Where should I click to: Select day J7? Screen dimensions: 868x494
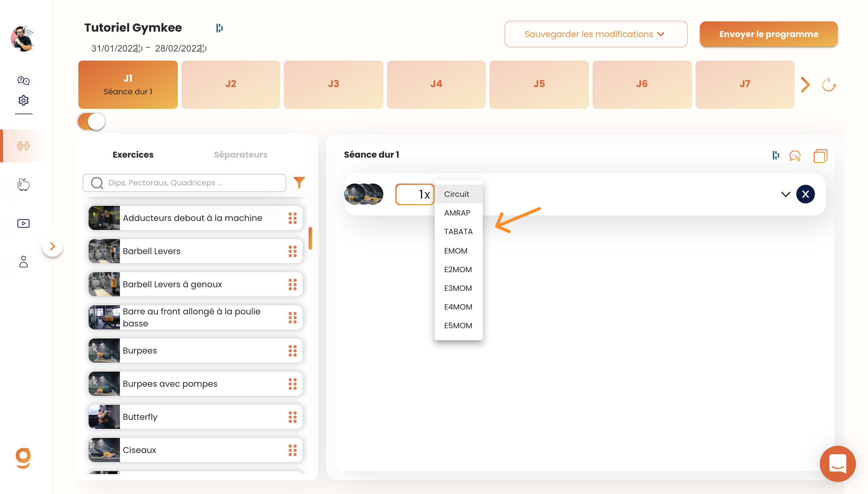[744, 85]
